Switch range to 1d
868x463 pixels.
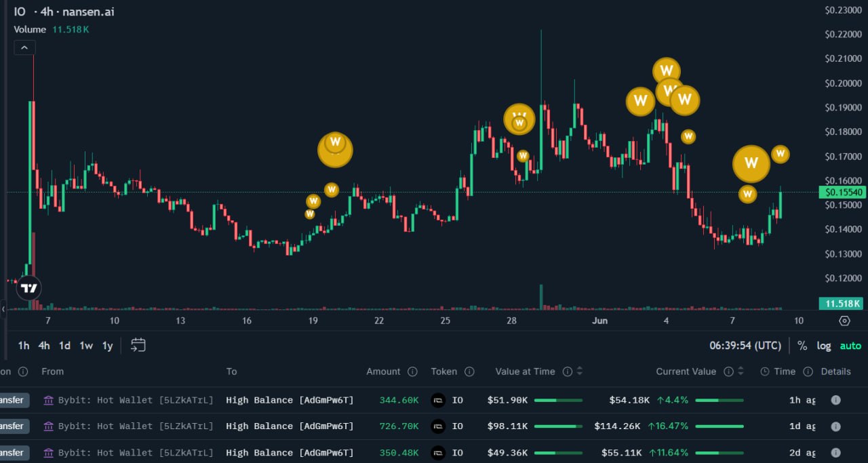click(64, 346)
